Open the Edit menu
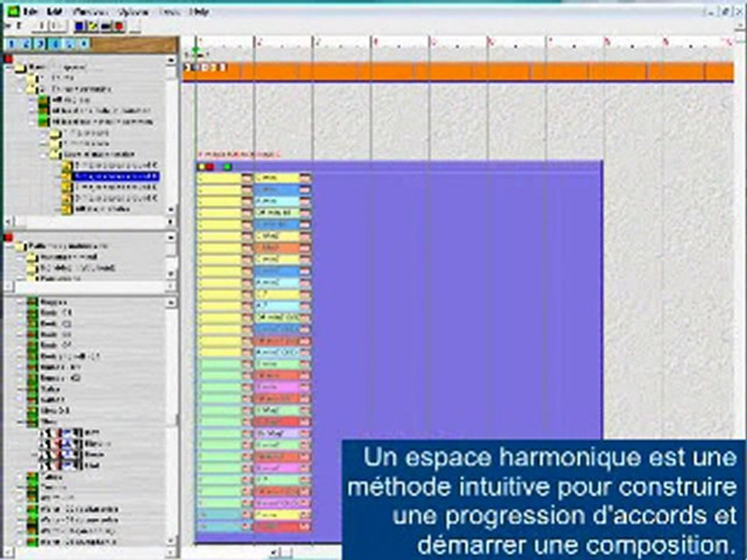The width and height of the screenshot is (747, 560). point(54,12)
